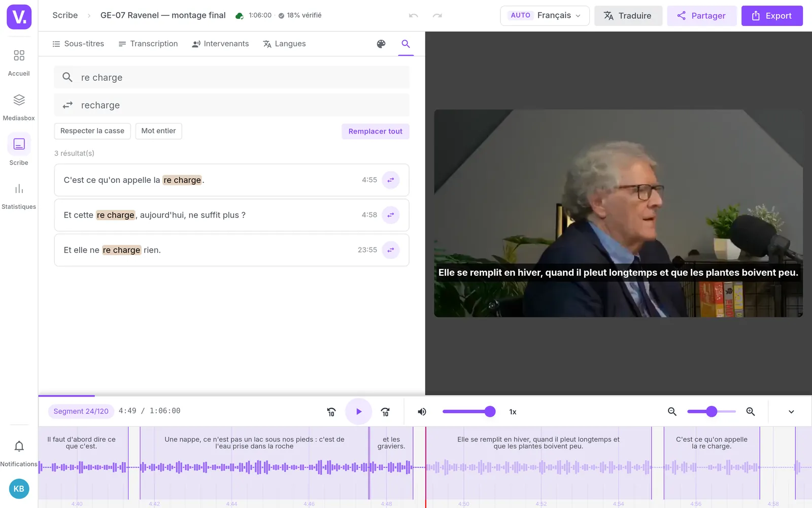
Task: Toggle the Respecter la casse option
Action: [92, 131]
